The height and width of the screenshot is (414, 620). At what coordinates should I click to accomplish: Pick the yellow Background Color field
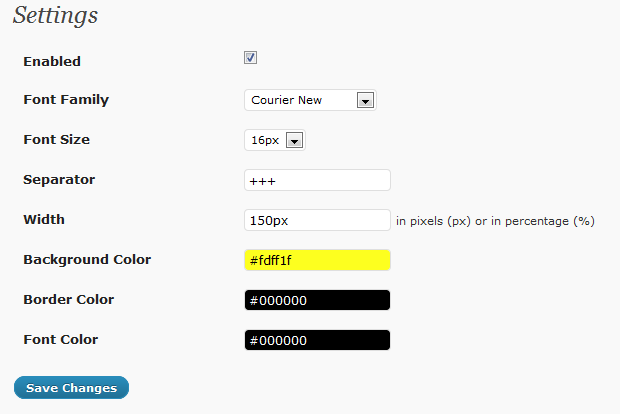click(x=317, y=260)
